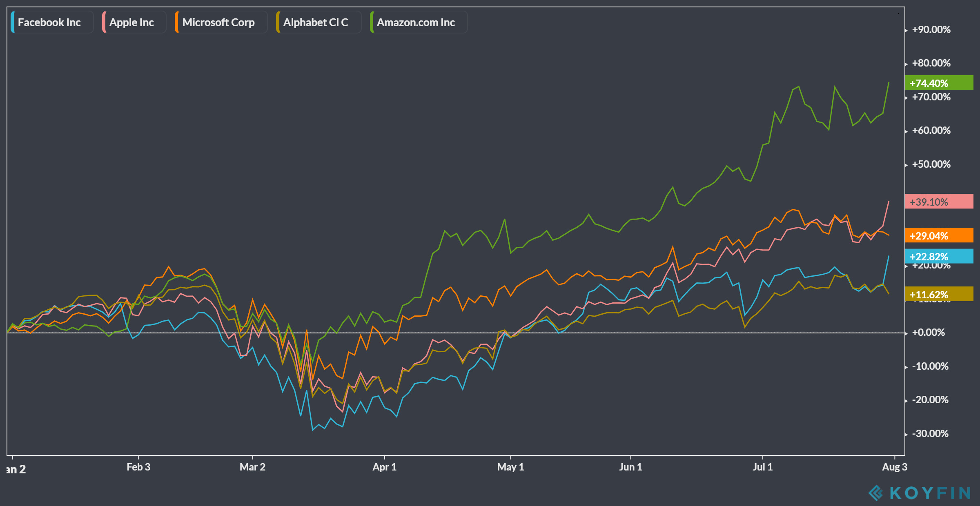Click the Jul 1 date label
The image size is (980, 506).
pos(762,467)
